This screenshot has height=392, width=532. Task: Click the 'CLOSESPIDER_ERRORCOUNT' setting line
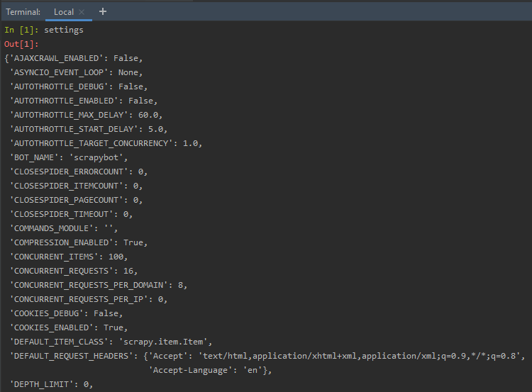(x=78, y=172)
